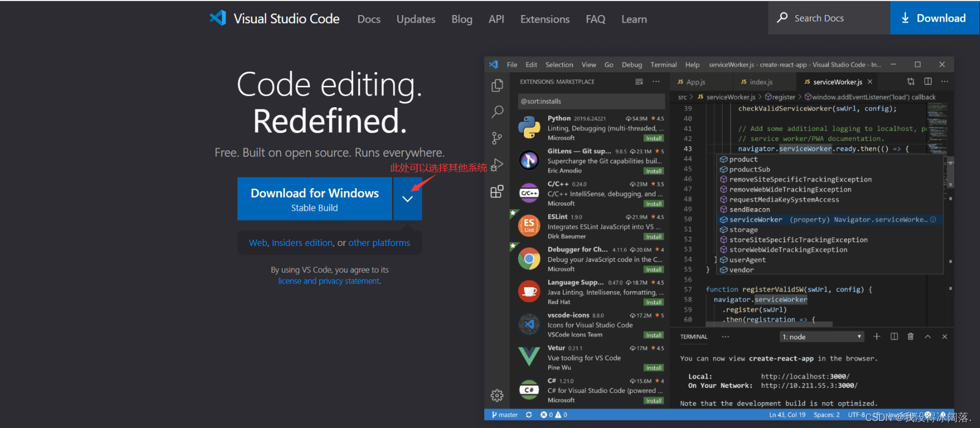
Task: Click the Python extension icon
Action: point(529,128)
